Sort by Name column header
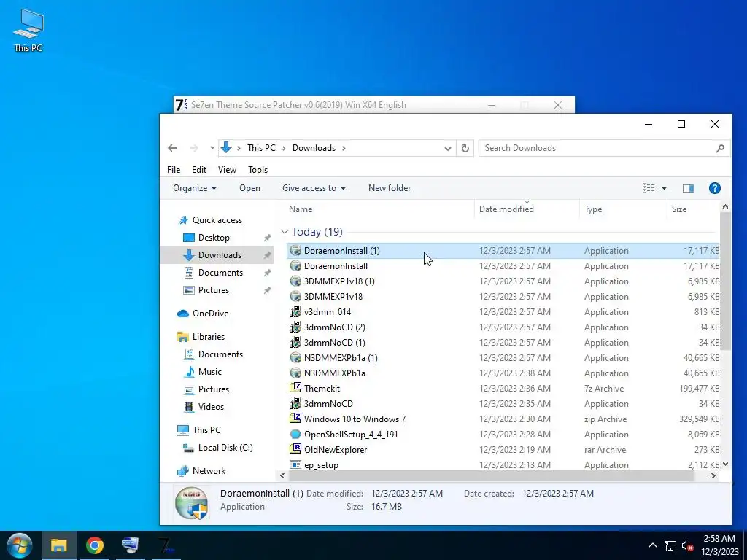The image size is (747, 560). click(x=301, y=209)
